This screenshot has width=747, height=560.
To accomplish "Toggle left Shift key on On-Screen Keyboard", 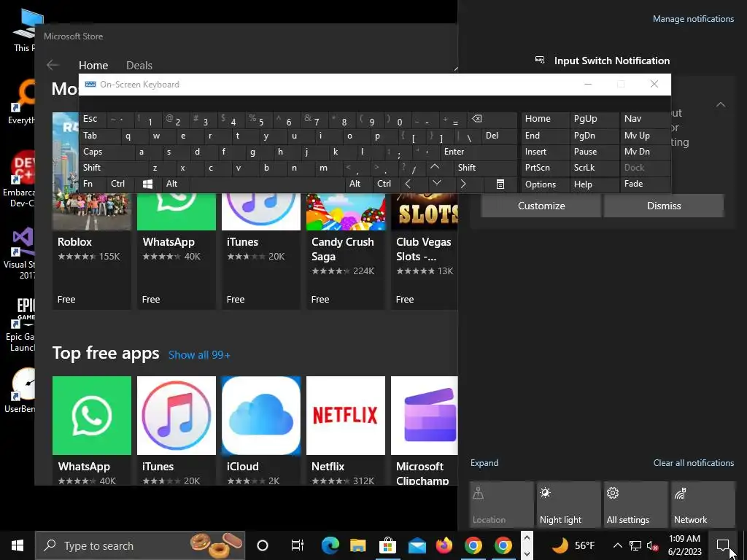I will [x=114, y=168].
